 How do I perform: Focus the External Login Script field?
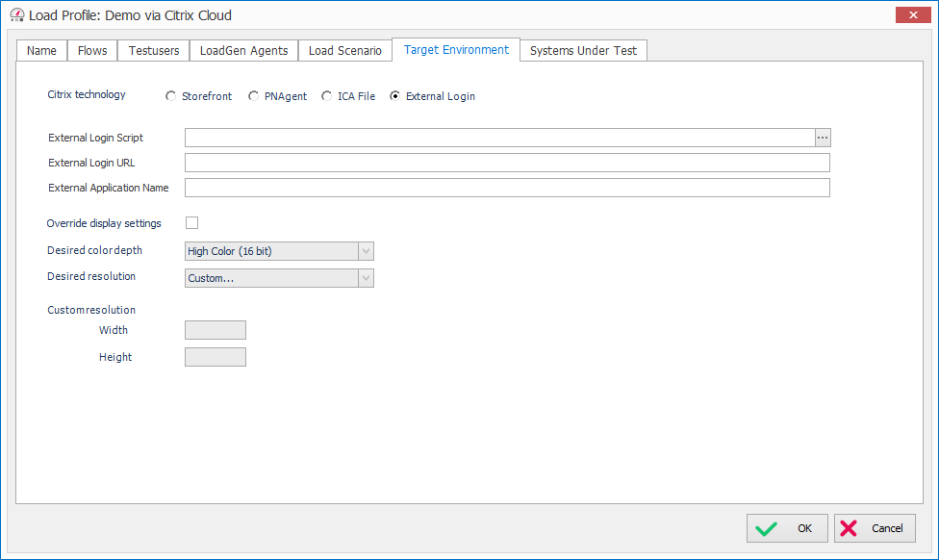click(x=499, y=138)
